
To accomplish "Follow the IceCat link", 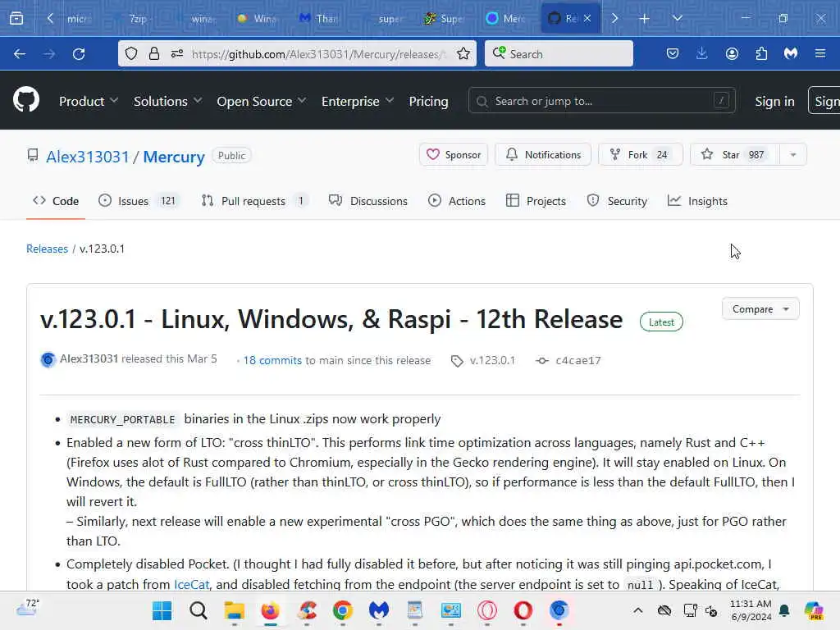I will [x=191, y=584].
